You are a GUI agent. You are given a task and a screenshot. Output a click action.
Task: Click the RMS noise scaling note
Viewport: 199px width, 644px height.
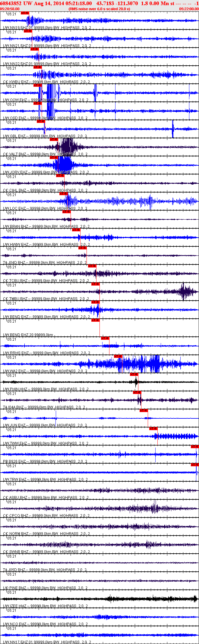coord(99,9)
